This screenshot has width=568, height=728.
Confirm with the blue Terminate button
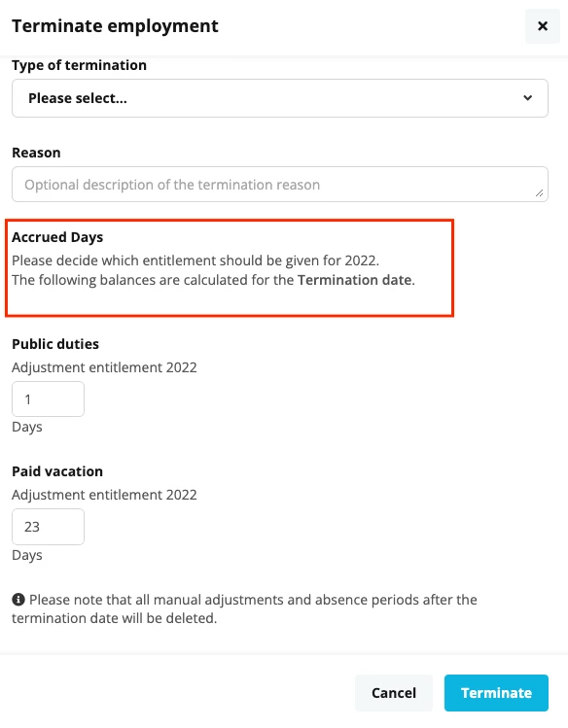click(x=496, y=693)
